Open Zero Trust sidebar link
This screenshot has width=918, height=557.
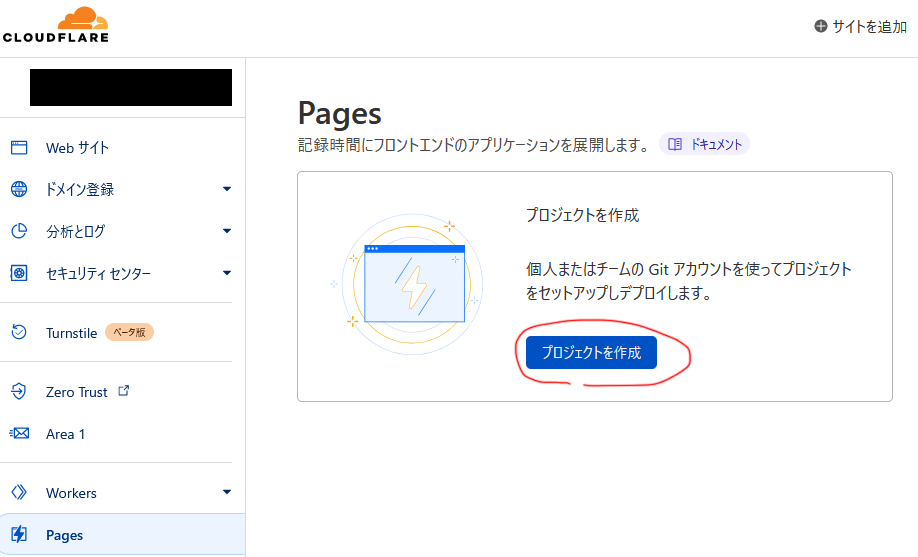point(77,392)
